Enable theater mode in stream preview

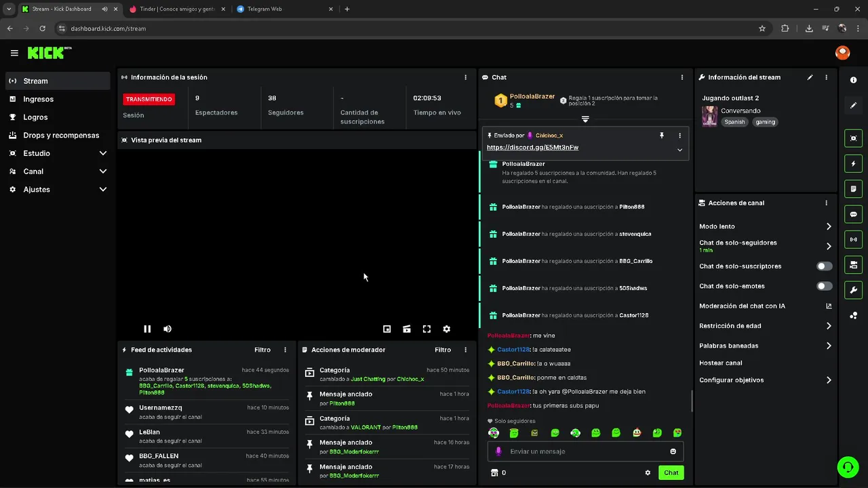coord(407,329)
